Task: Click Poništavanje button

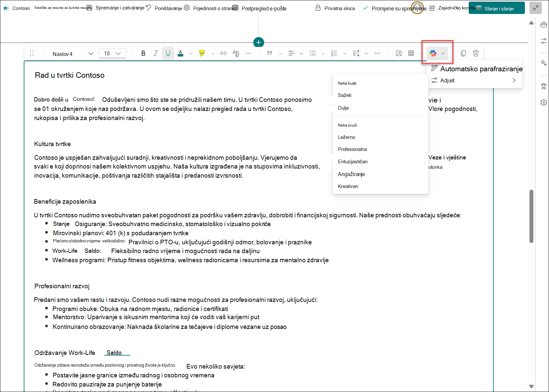Action: [164, 8]
